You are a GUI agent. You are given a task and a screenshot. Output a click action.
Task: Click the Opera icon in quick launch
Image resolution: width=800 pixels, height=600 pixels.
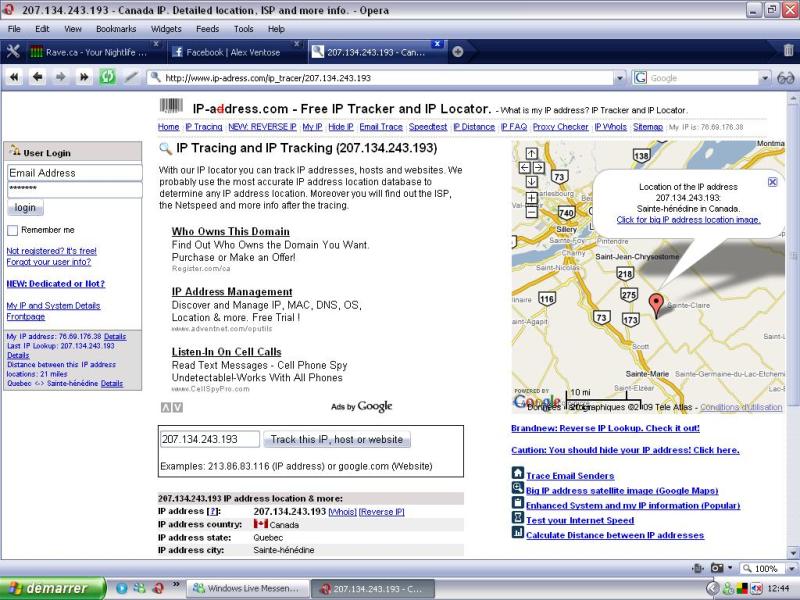tap(158, 588)
